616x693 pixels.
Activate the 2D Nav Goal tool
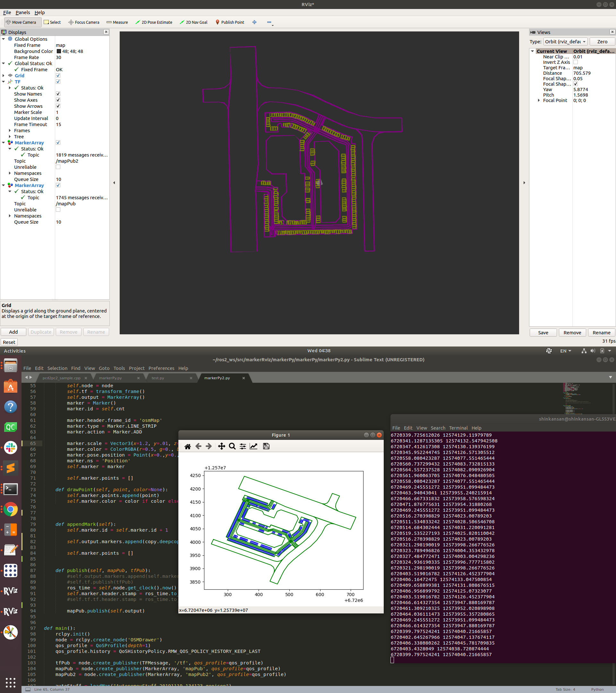(x=193, y=22)
